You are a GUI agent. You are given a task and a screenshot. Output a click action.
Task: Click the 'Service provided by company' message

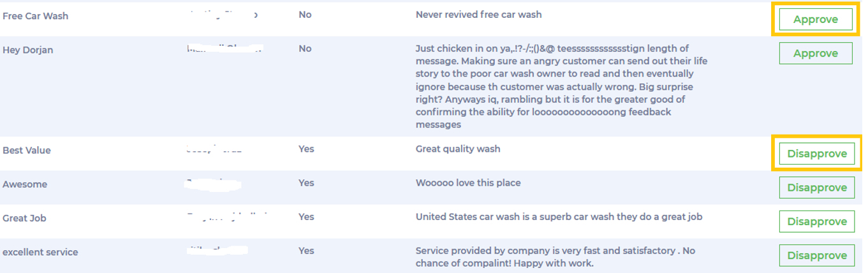[555, 256]
